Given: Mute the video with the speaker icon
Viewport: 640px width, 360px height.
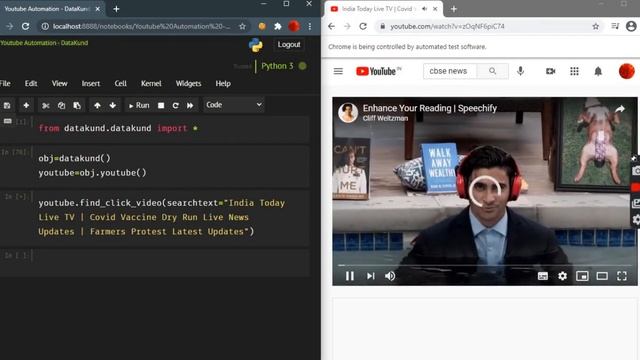Looking at the screenshot, I should click(x=390, y=276).
